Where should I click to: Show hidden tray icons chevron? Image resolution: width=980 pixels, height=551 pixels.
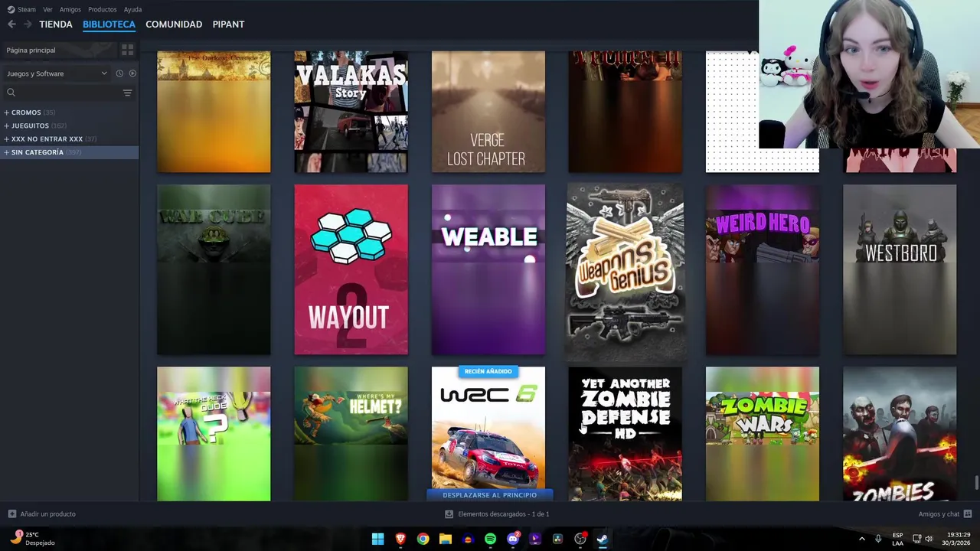(861, 540)
